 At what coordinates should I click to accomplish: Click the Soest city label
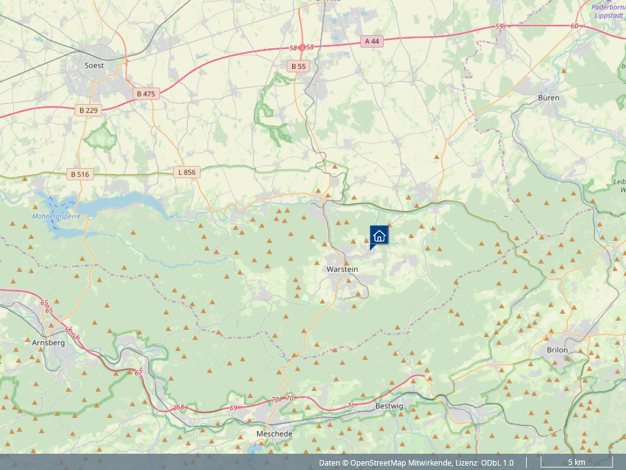[94, 65]
